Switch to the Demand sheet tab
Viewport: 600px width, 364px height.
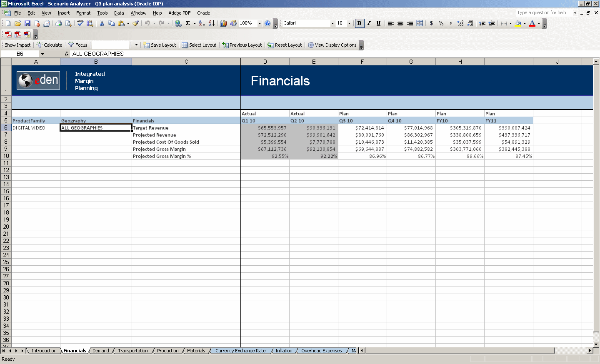101,351
